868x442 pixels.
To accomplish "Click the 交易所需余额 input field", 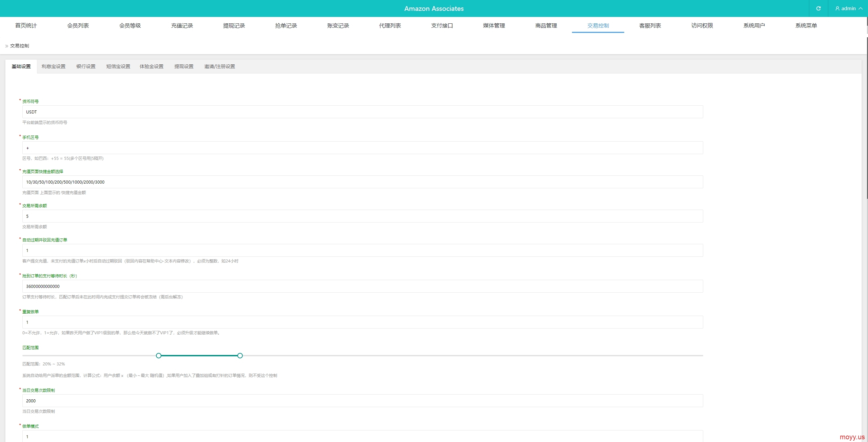I will pos(362,216).
